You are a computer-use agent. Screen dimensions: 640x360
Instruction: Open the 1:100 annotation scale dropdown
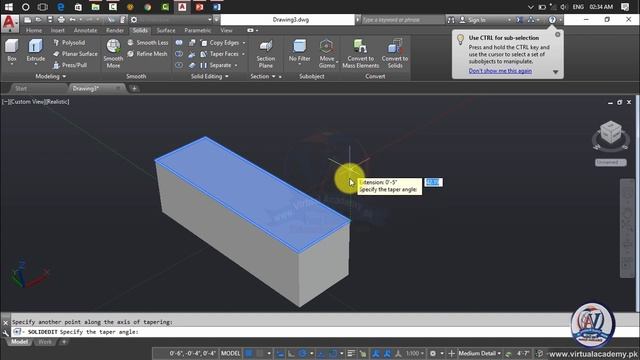pos(415,353)
